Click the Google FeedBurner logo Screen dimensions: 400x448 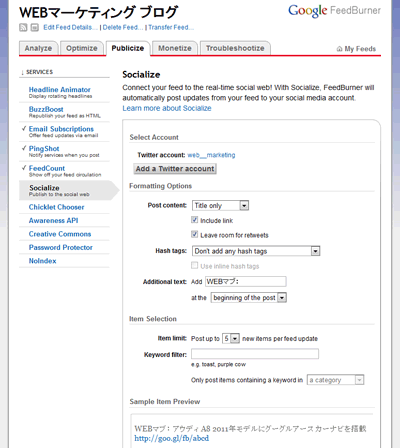(334, 11)
